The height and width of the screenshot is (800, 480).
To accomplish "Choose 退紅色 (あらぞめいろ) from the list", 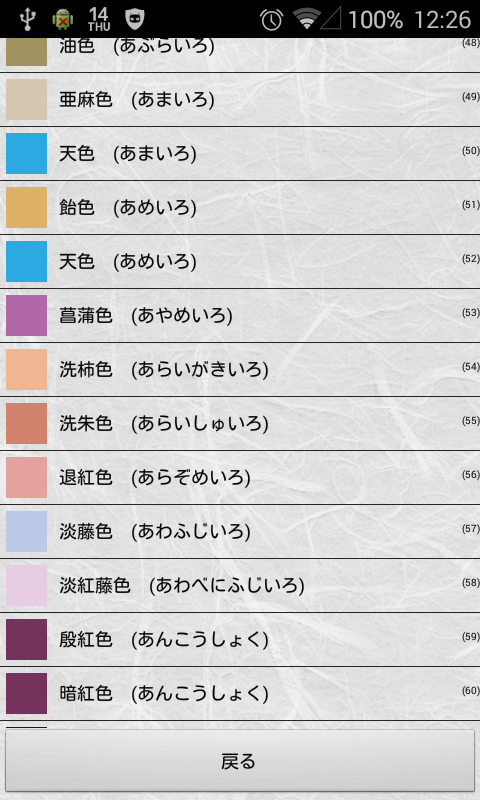I will (240, 478).
